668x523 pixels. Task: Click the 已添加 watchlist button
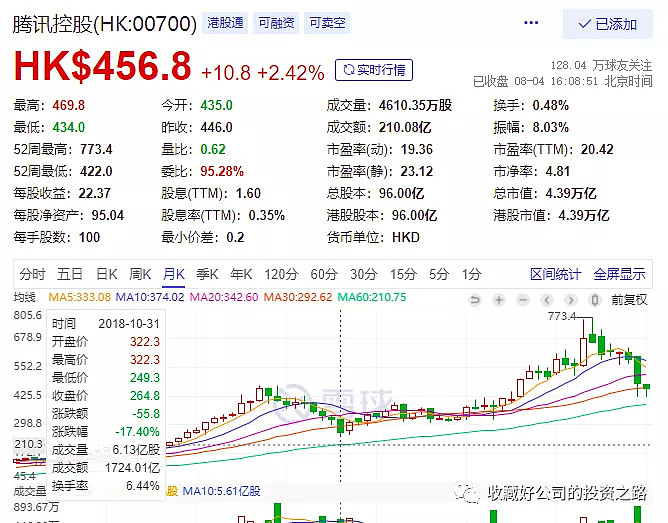click(608, 24)
